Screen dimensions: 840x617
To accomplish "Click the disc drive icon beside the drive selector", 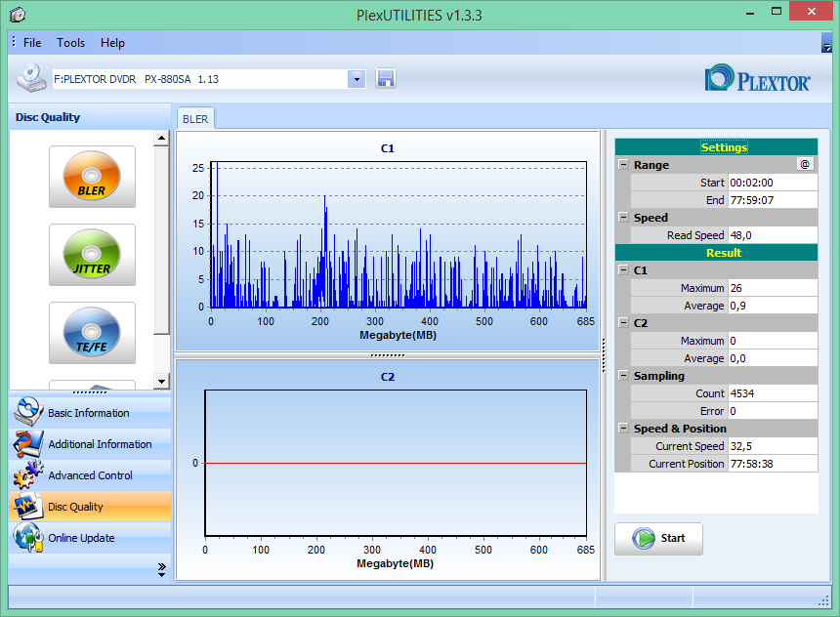I will point(30,78).
